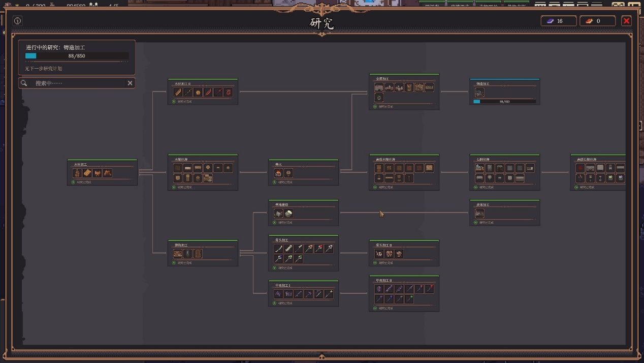Select the red icon in the rightmost stone furniture node
644x363 pixels.
click(580, 168)
